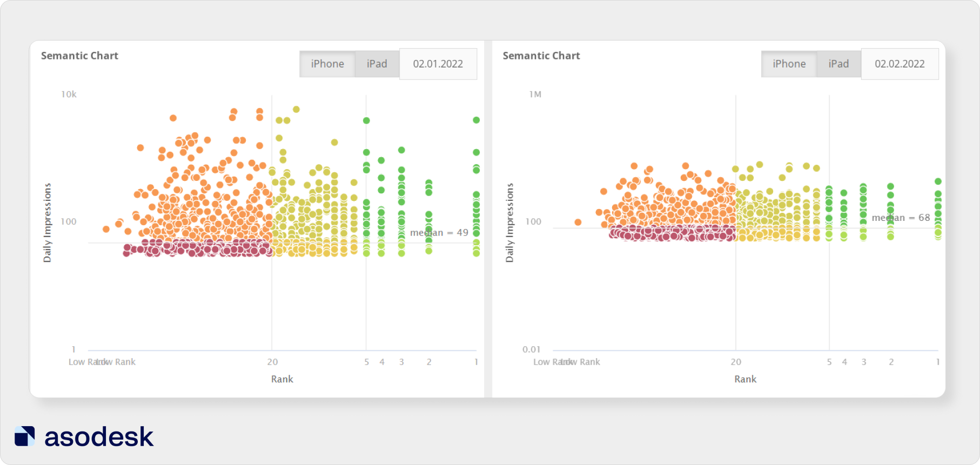Open the 02.01.2022 date picker
Image resolution: width=980 pixels, height=465 pixels.
point(438,64)
